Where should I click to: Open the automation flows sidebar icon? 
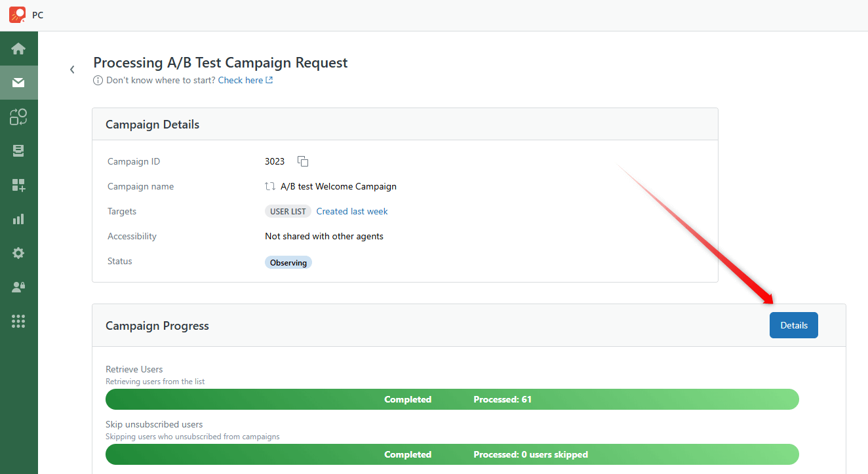(x=18, y=117)
